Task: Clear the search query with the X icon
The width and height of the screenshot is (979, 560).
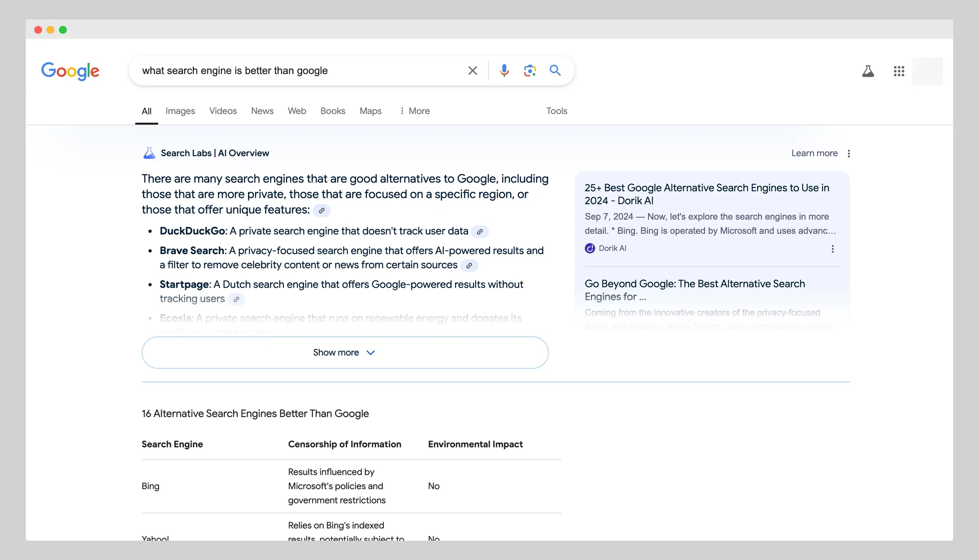Action: [472, 71]
